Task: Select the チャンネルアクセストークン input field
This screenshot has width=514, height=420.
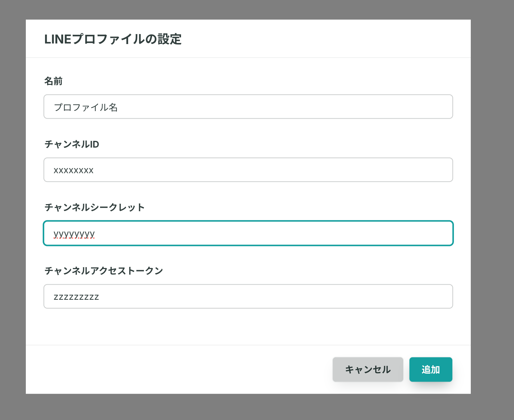Action: tap(248, 296)
